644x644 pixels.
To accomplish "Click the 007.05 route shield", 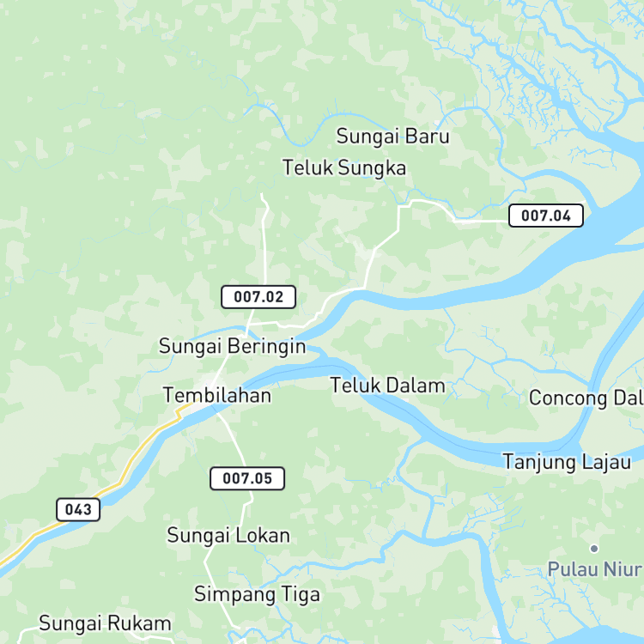I will tap(247, 478).
